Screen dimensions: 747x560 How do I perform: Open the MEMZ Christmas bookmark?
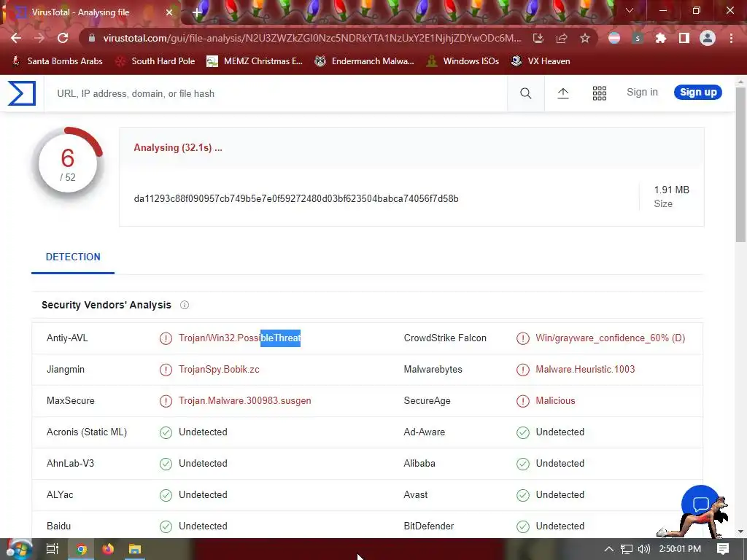255,61
